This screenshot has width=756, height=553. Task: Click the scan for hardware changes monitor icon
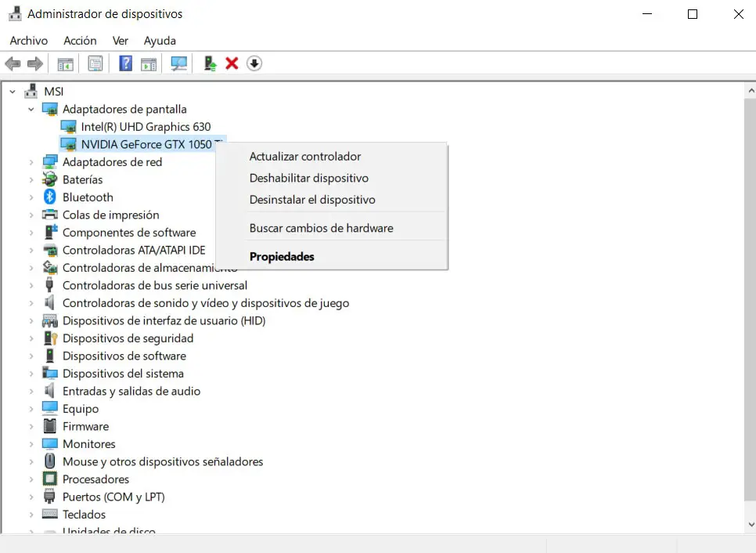(x=179, y=63)
